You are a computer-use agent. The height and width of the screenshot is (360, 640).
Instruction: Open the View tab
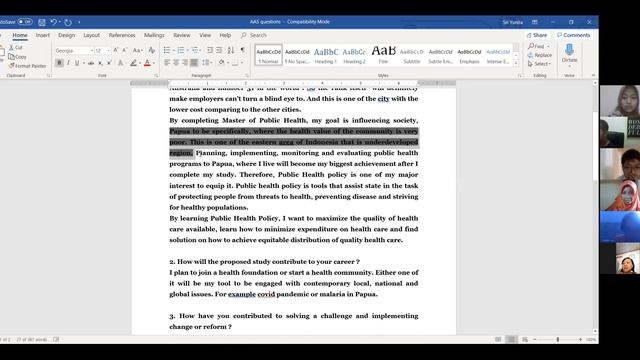205,36
